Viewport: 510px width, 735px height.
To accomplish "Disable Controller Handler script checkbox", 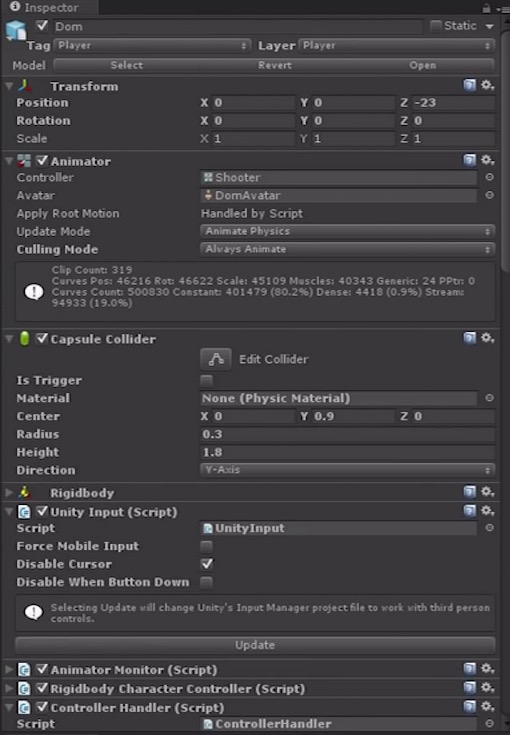I will (42, 707).
